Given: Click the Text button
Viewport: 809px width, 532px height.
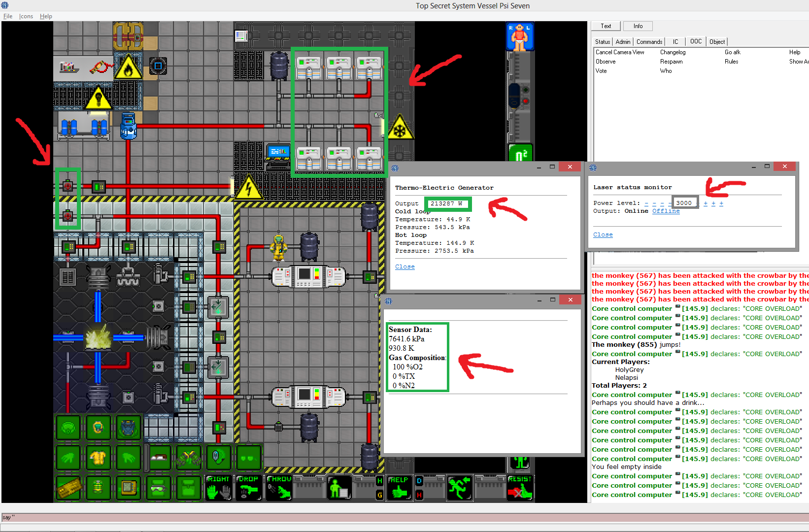Looking at the screenshot, I should tap(606, 26).
